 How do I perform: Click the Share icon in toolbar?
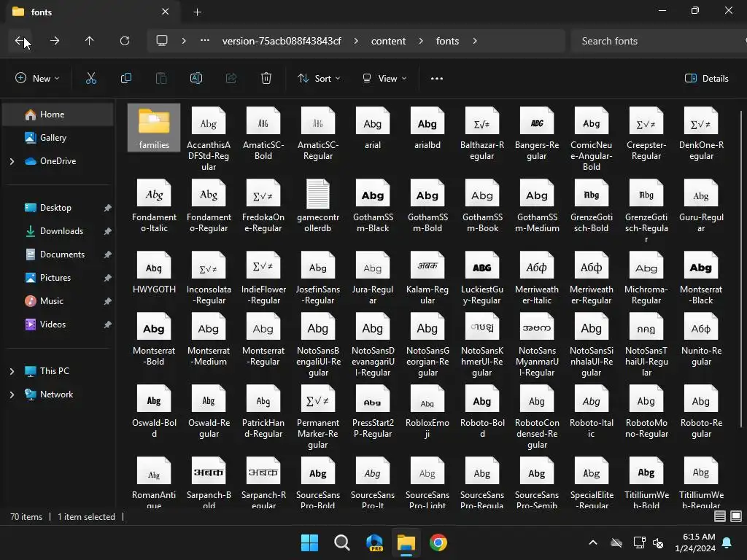coord(231,79)
